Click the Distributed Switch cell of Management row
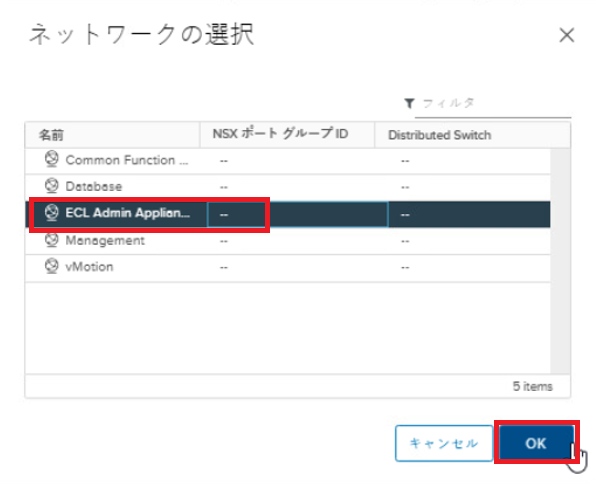The image size is (596, 485). point(469,241)
